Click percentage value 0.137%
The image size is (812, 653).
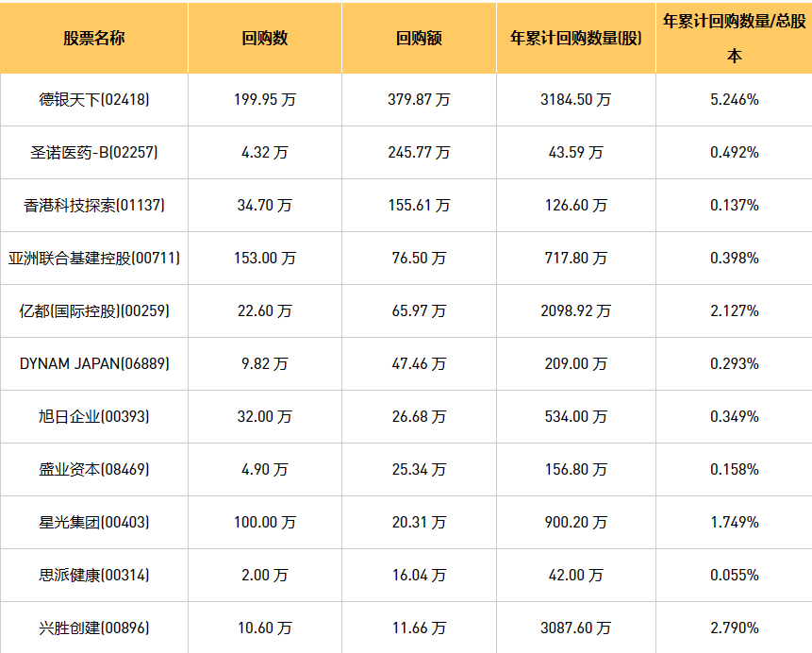pyautogui.click(x=735, y=205)
